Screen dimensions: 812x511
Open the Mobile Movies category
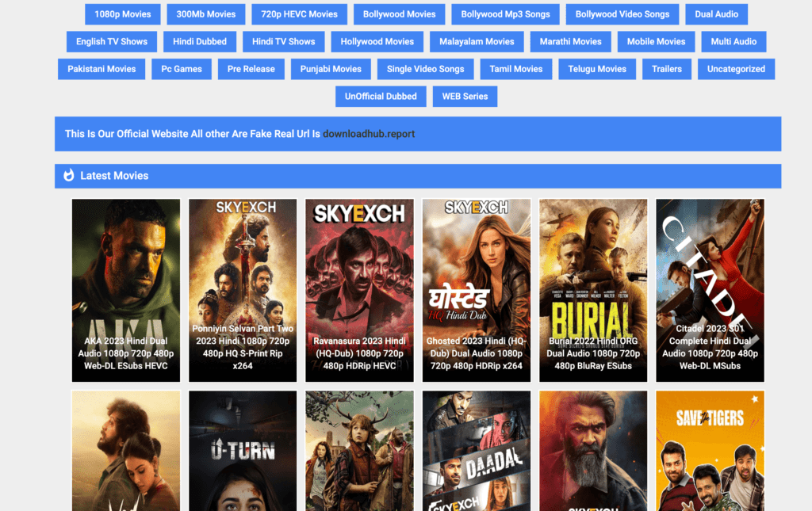point(656,42)
